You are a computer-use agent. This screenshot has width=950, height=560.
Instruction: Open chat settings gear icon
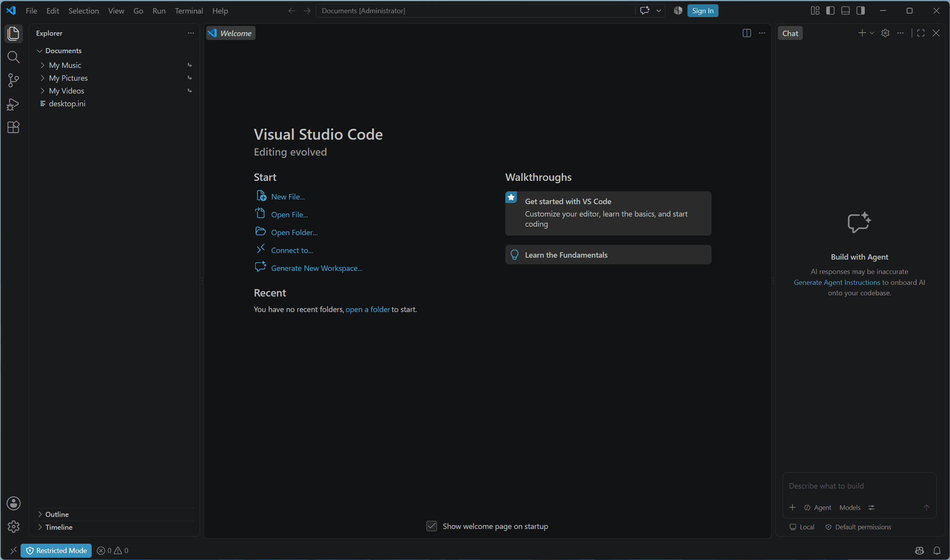(x=885, y=33)
